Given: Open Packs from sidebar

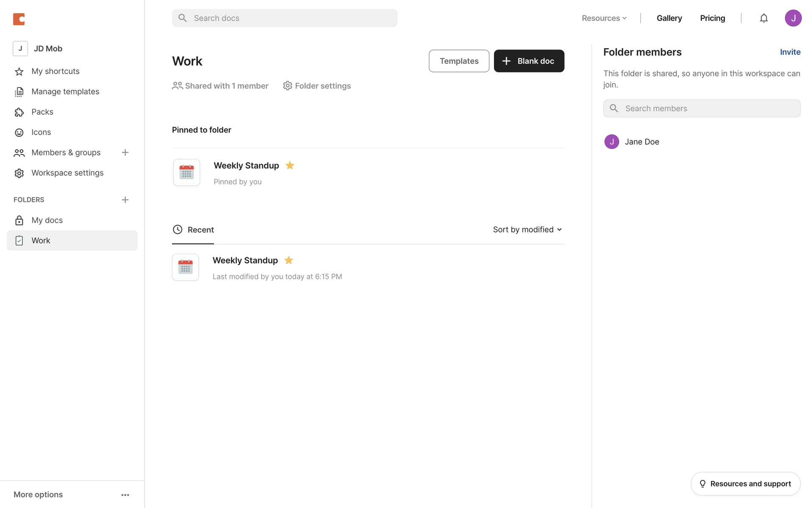Looking at the screenshot, I should point(42,112).
